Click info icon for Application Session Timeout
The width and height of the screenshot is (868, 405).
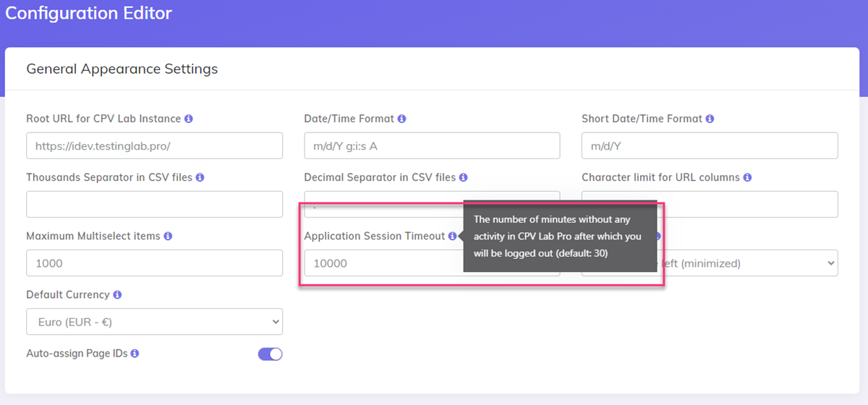(452, 236)
